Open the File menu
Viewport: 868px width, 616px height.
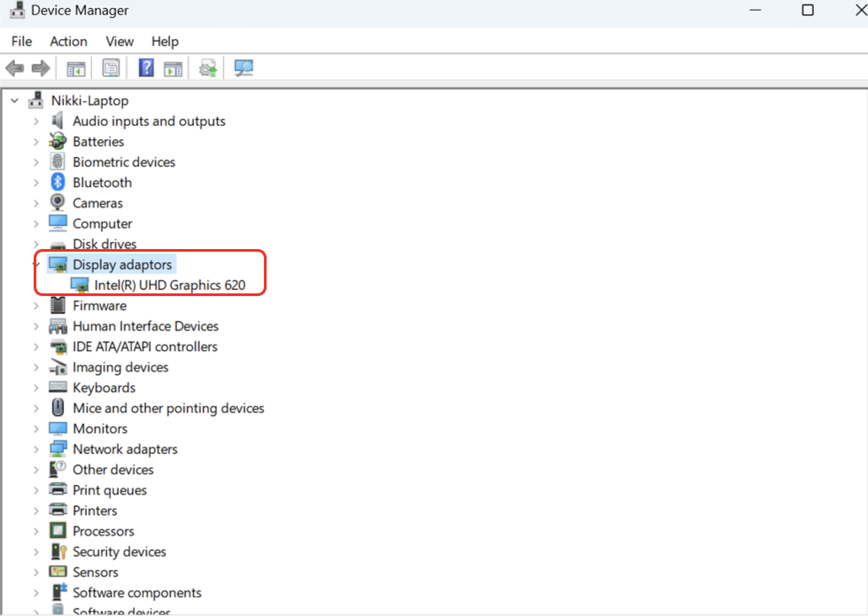click(x=21, y=41)
